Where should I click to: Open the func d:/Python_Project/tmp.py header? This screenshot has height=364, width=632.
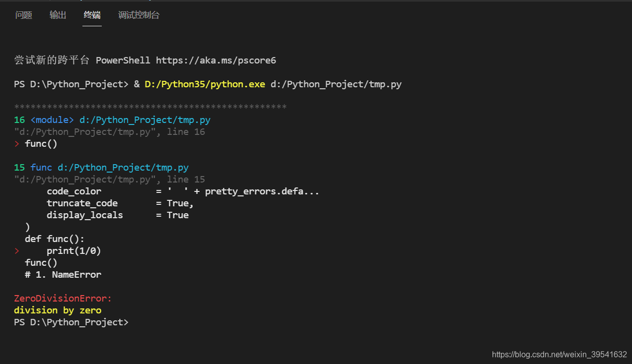[110, 168]
